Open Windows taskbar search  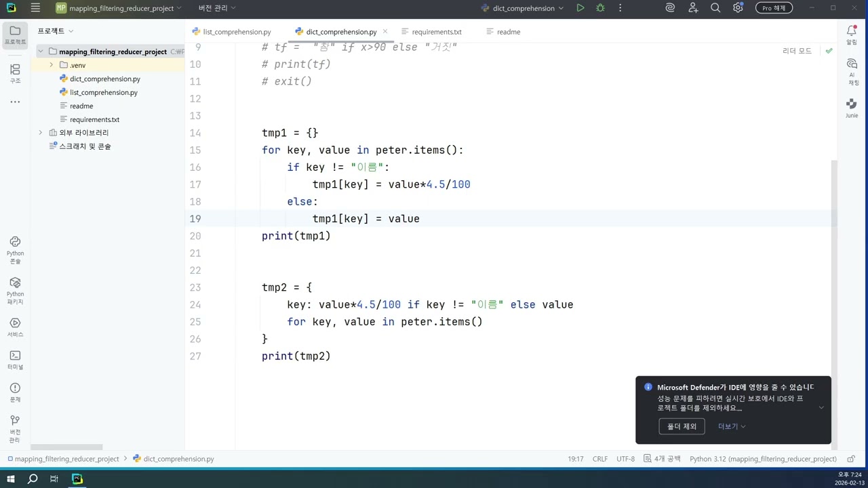32,479
